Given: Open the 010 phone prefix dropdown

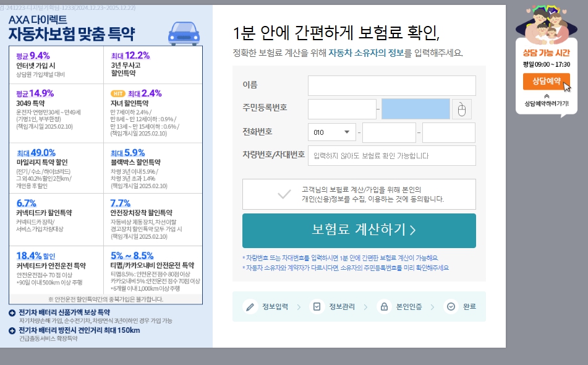Looking at the screenshot, I should pos(331,132).
